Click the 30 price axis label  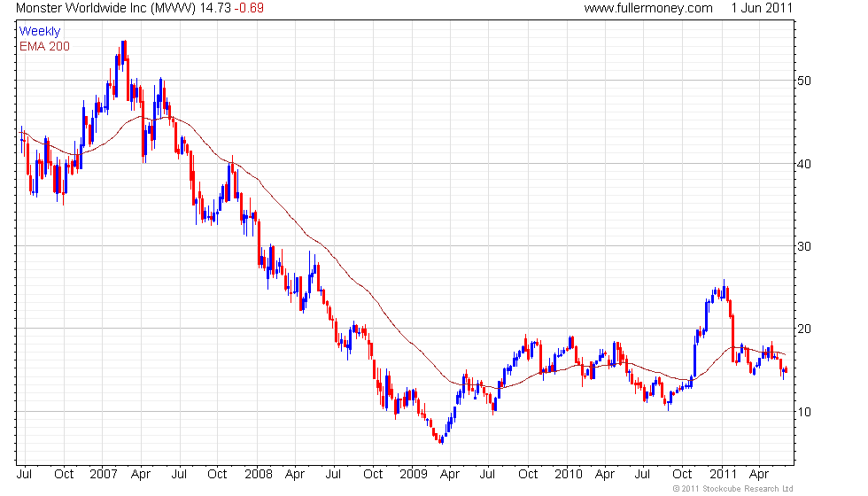click(804, 246)
